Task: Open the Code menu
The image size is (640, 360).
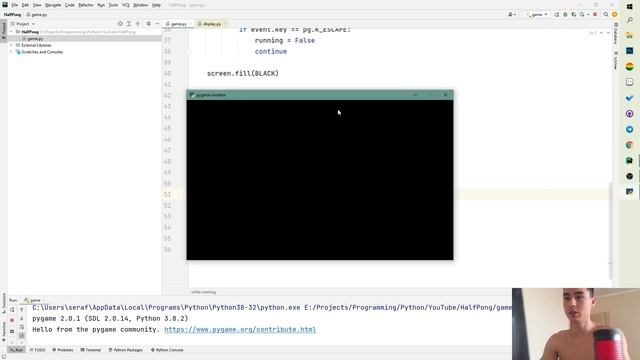Action: tap(70, 5)
